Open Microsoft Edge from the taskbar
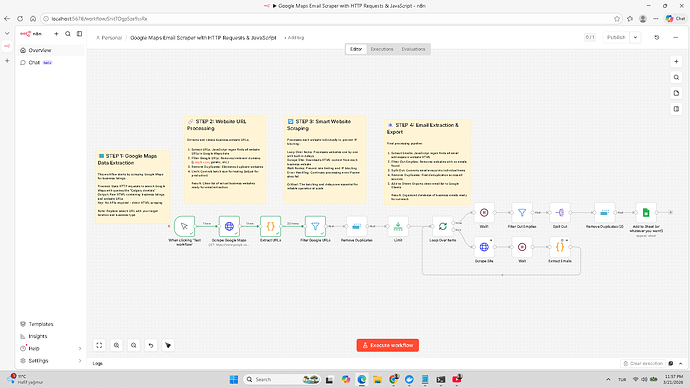The image size is (690, 388). pyautogui.click(x=362, y=379)
